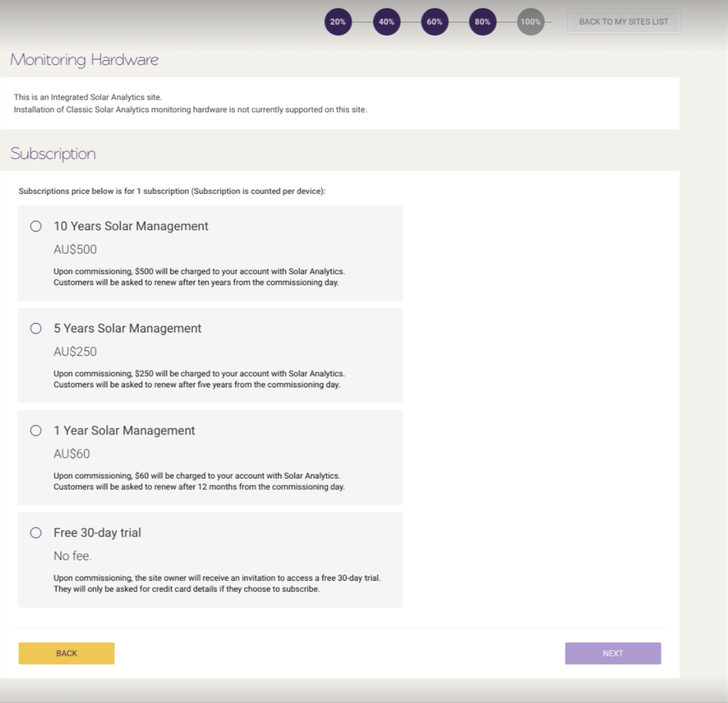Pick the 1 Year Solar Management radio
Screen dimensions: 728x703
pos(36,430)
